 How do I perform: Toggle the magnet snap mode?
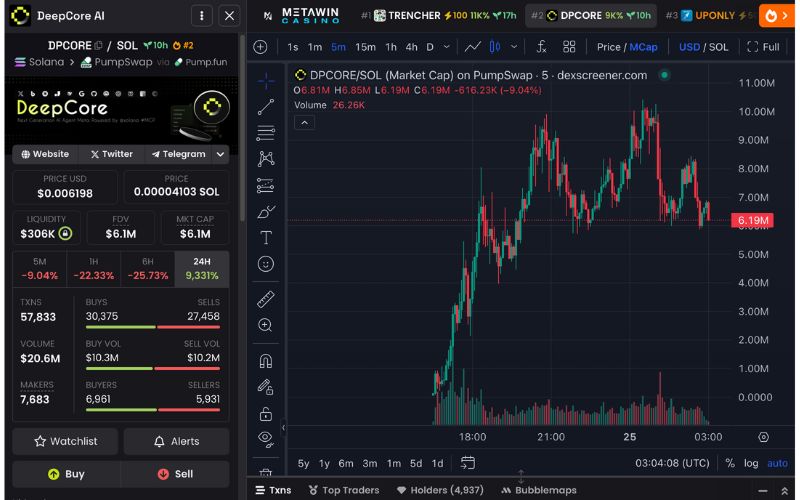coord(266,361)
